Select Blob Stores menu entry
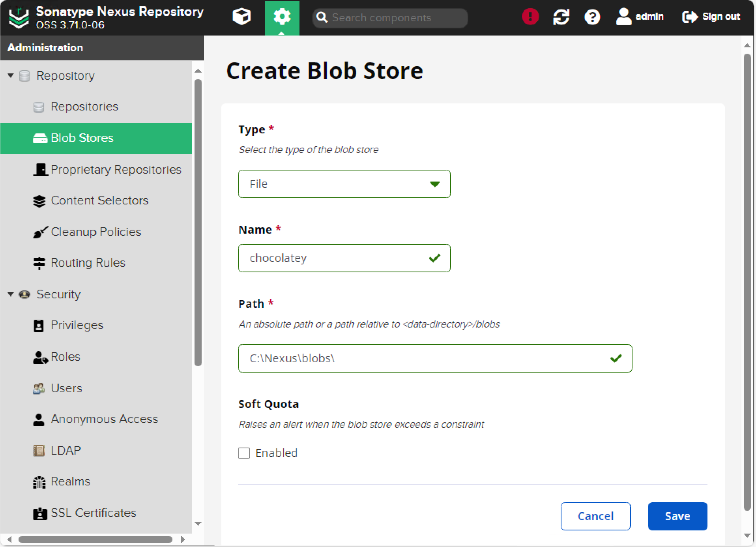The height and width of the screenshot is (547, 756). pos(82,138)
